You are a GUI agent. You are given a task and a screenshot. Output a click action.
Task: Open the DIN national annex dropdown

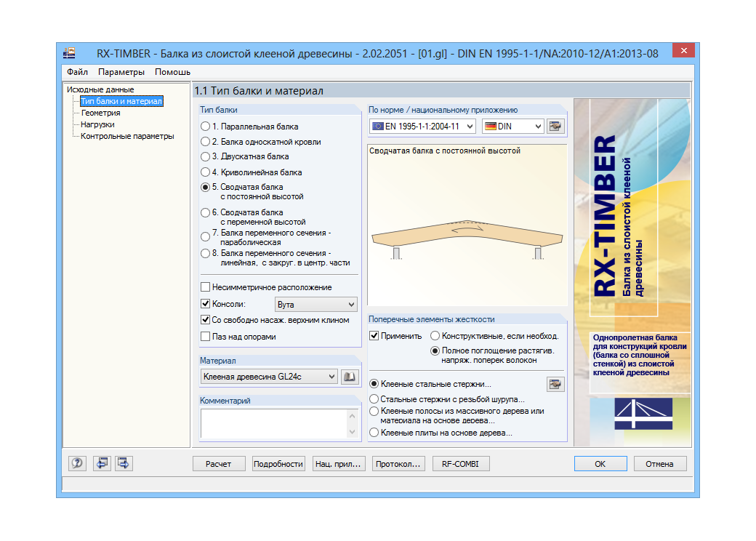(x=538, y=125)
